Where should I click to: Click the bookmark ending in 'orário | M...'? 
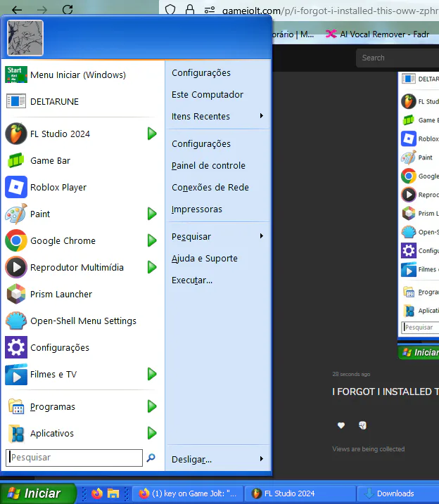(293, 34)
